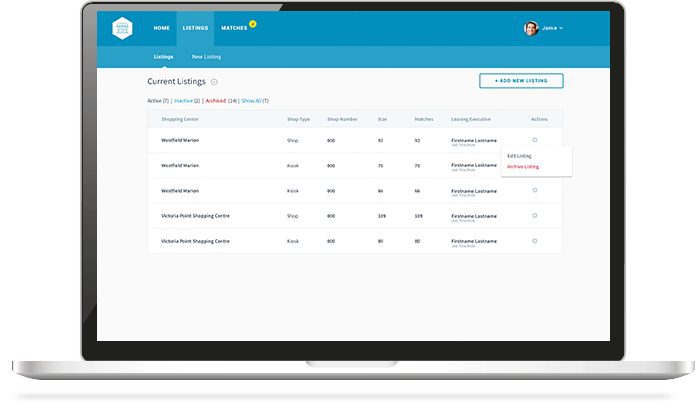Click the Matches notification badge

pyautogui.click(x=253, y=23)
